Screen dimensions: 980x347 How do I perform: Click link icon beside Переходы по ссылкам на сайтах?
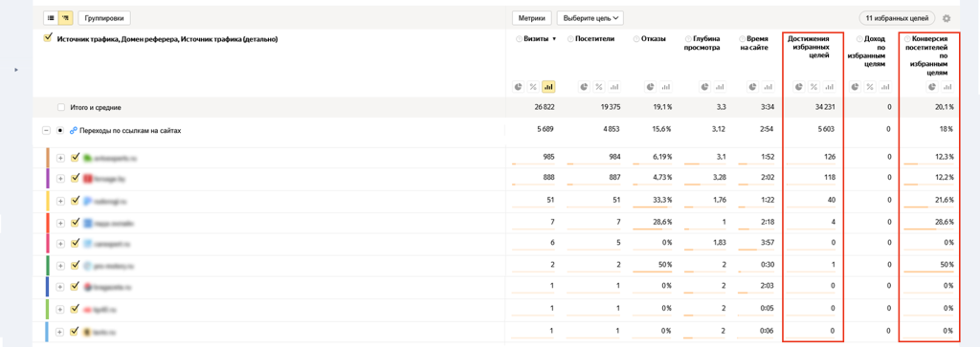tap(73, 130)
